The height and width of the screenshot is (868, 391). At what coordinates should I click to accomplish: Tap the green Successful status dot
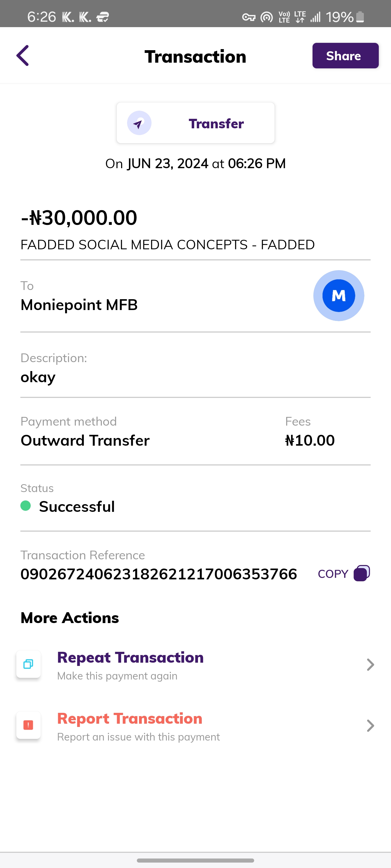click(26, 506)
